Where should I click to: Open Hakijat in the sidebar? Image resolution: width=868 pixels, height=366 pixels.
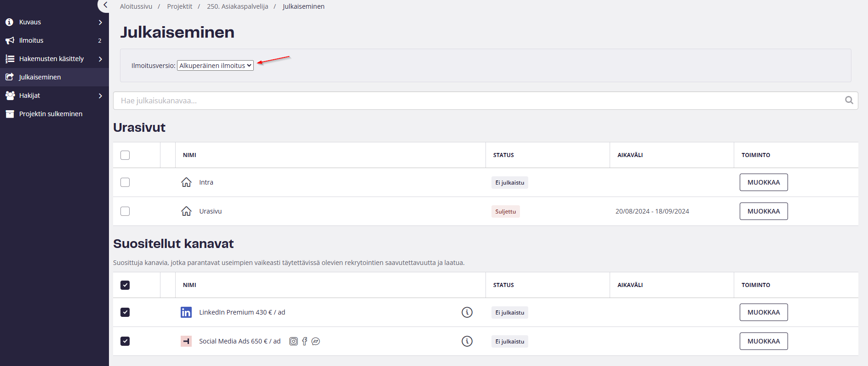click(54, 96)
